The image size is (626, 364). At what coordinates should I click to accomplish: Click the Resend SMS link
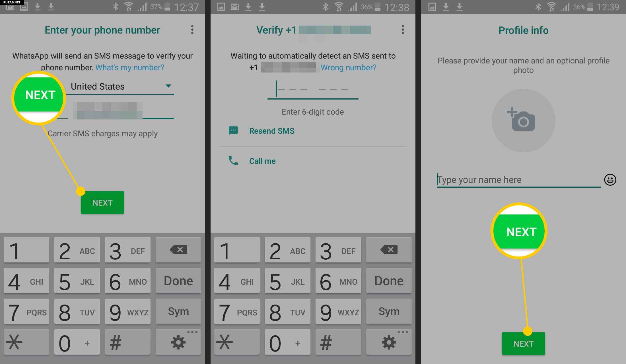click(x=272, y=131)
